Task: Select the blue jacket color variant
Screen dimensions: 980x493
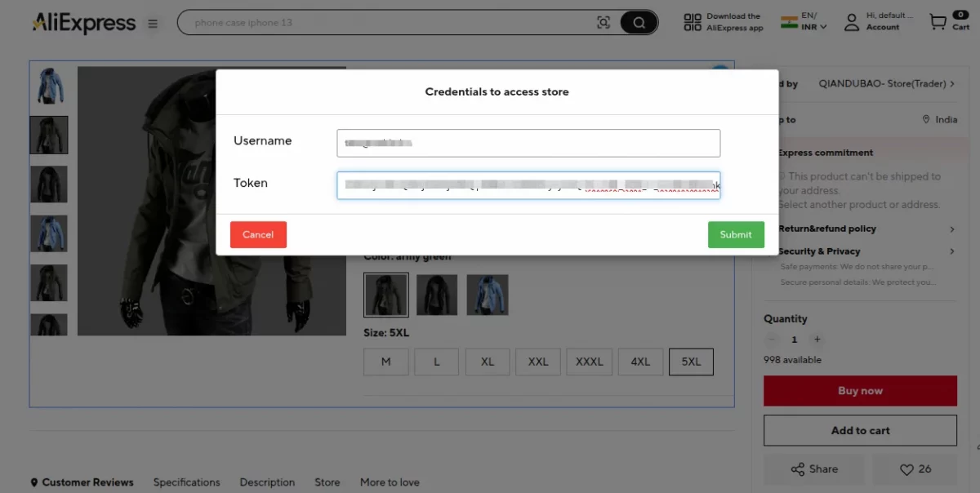Action: pyautogui.click(x=487, y=295)
